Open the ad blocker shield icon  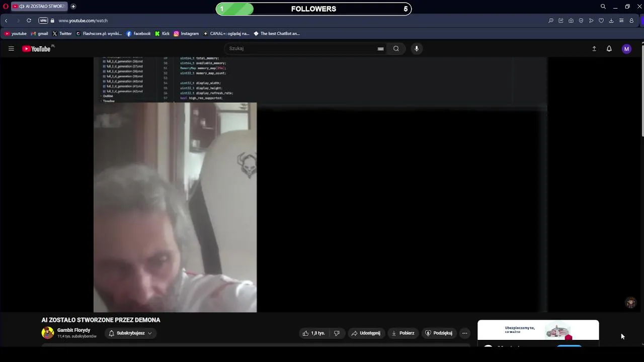(581, 21)
